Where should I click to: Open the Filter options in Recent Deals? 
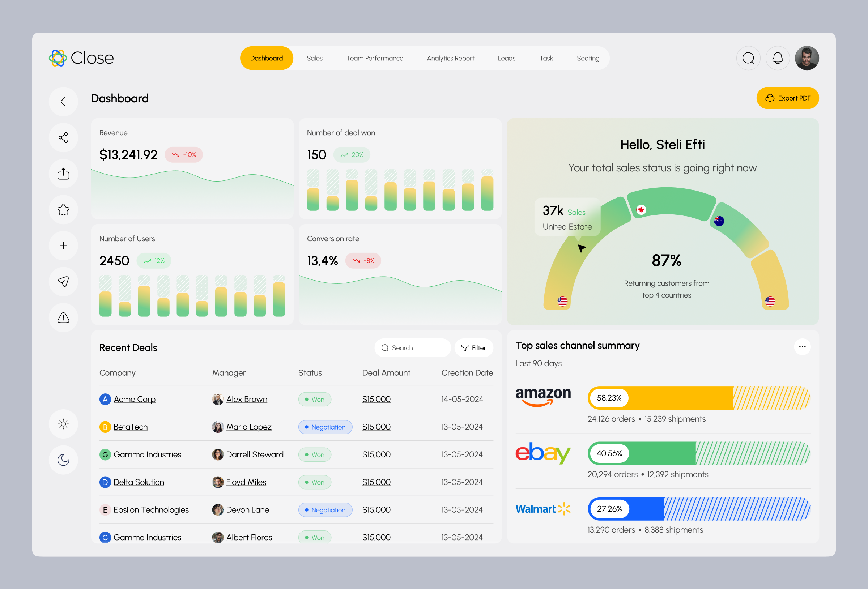473,348
